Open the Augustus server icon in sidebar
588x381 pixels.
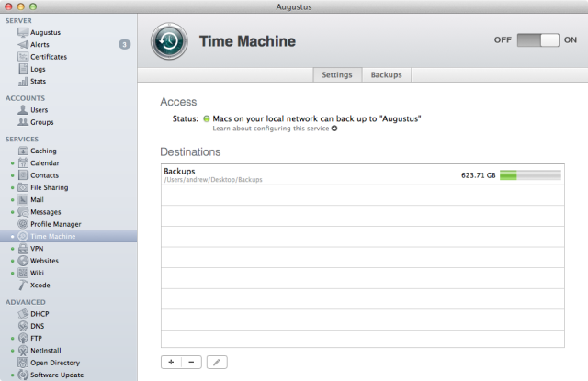tap(23, 33)
